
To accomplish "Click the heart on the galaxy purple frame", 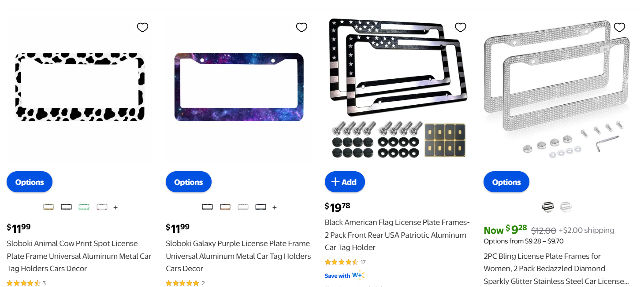I will 302,28.
